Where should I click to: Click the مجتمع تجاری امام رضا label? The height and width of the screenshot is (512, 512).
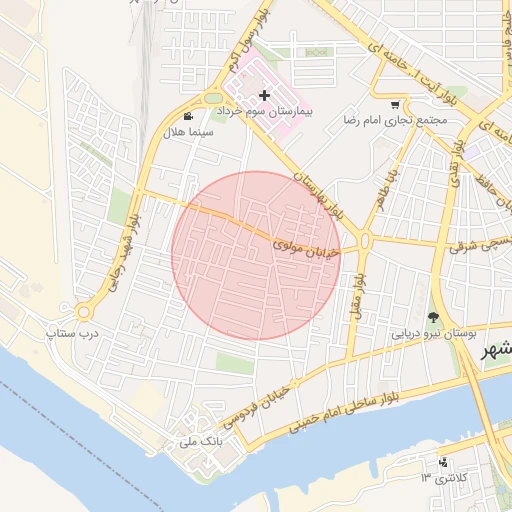395,120
